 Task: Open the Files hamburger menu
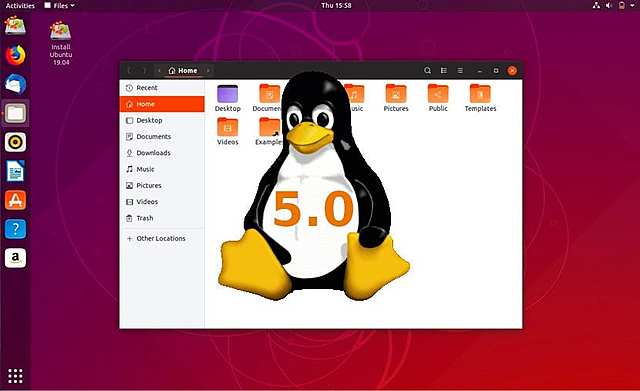coord(460,71)
